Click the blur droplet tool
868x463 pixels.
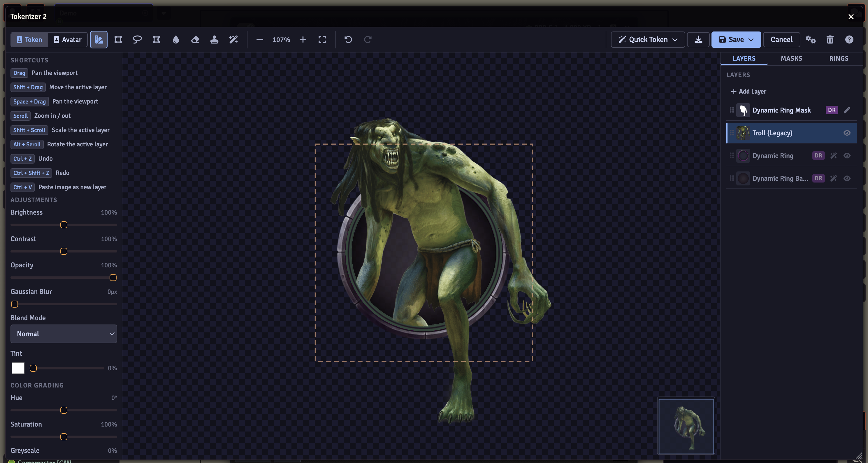[176, 40]
